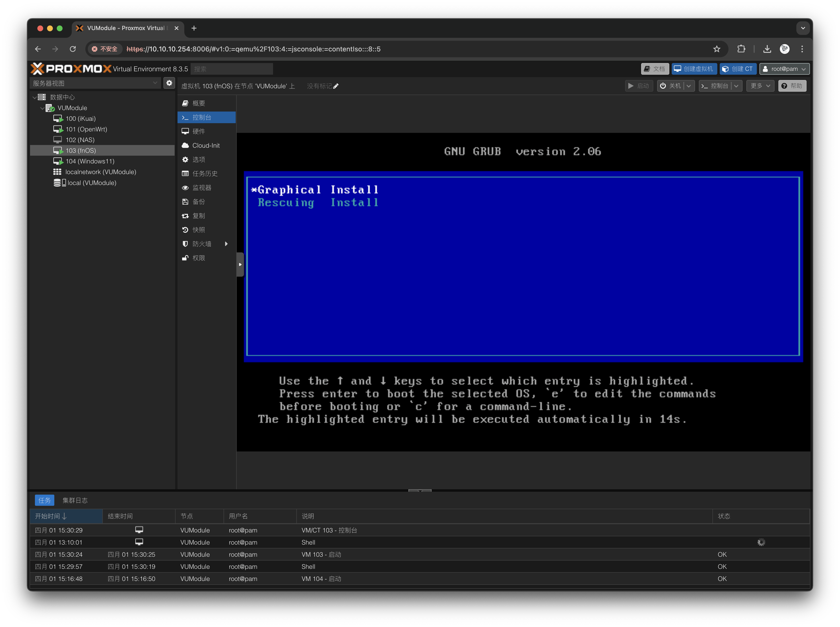Expand noVNC side control handle
Image resolution: width=840 pixels, height=627 pixels.
click(240, 265)
